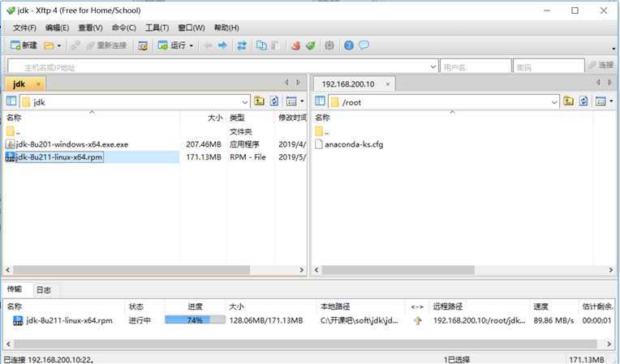Open parent folder row in remote pane
The image size is (620, 364).
pyautogui.click(x=322, y=131)
